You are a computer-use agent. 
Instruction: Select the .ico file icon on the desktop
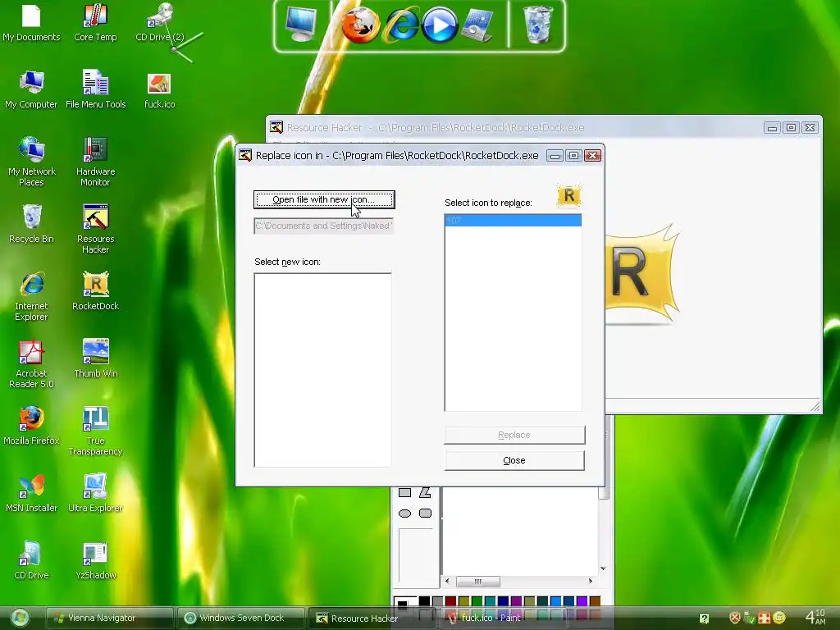click(160, 91)
